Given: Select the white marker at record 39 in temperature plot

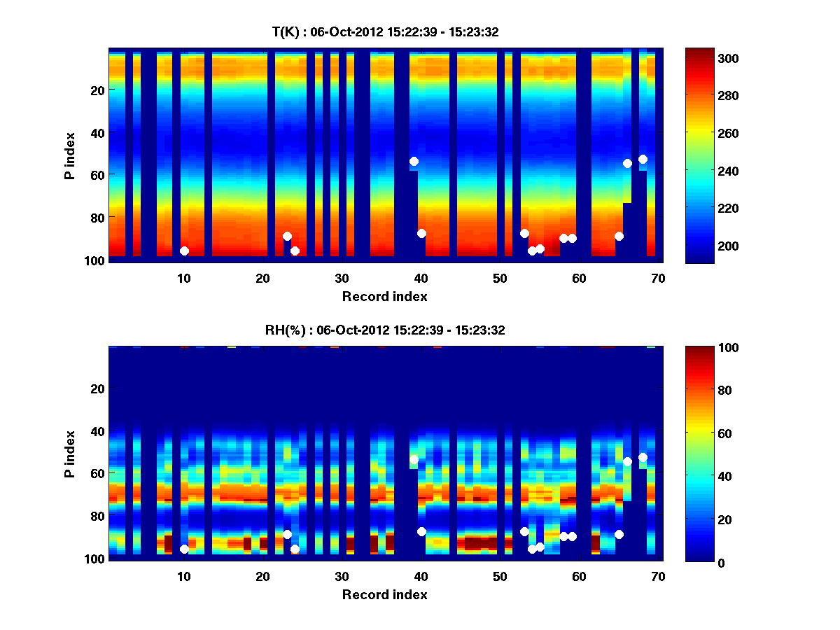Looking at the screenshot, I should (x=414, y=162).
